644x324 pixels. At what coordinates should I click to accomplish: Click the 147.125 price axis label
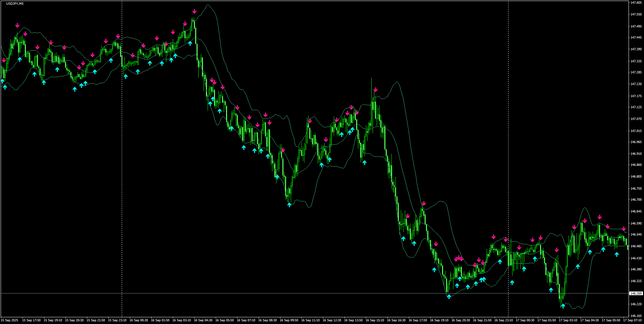click(636, 107)
